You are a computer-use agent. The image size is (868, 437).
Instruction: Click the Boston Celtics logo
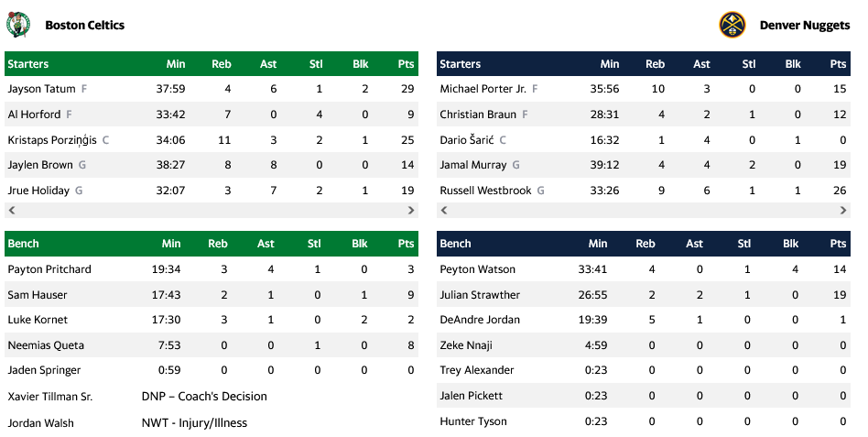(17, 25)
